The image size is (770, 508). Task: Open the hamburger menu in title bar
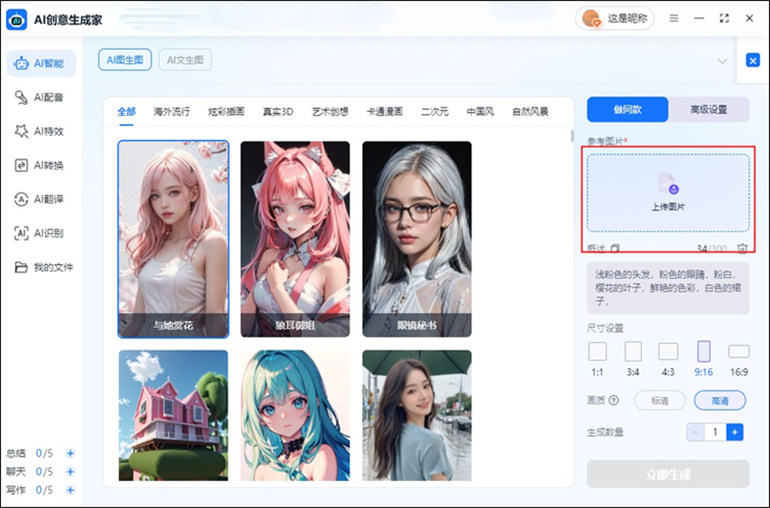[674, 18]
